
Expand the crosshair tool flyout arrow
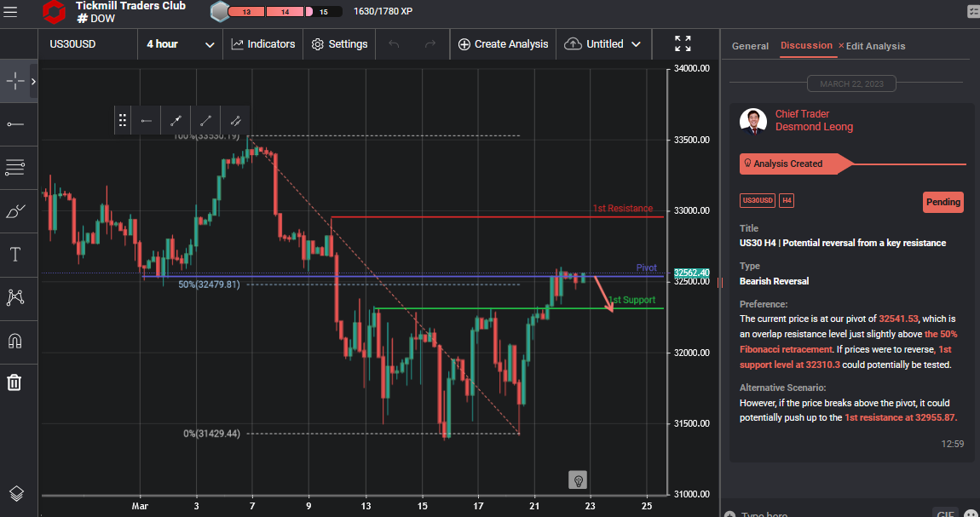33,81
